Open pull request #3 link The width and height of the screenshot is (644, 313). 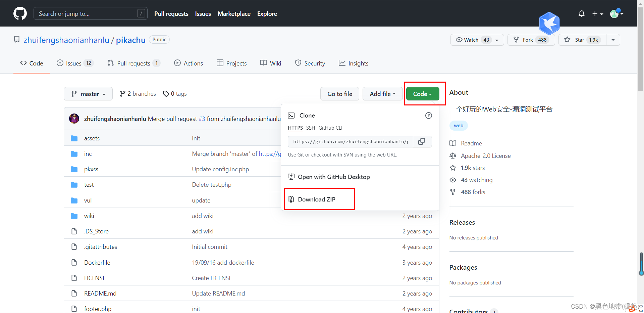[x=202, y=119]
